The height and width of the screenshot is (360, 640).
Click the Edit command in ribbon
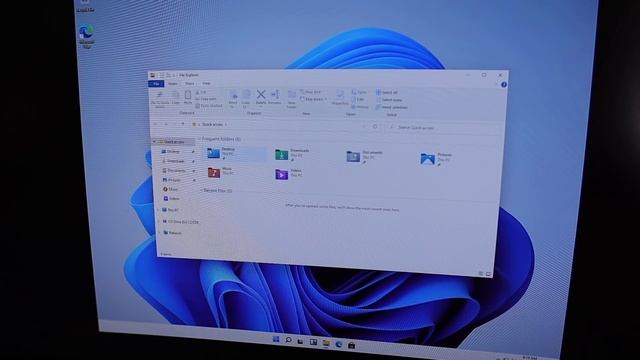[x=358, y=100]
